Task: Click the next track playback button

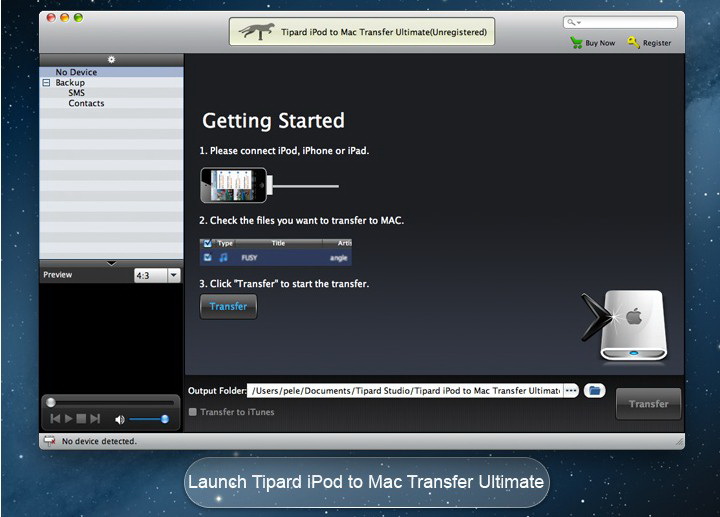Action: 95,419
